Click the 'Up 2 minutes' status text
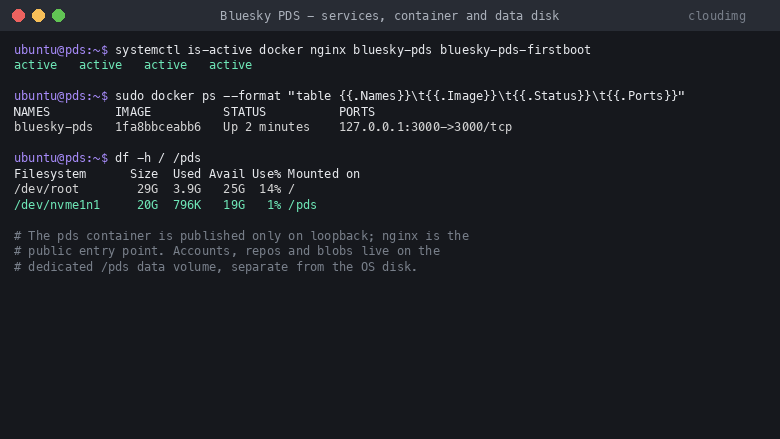 [266, 127]
